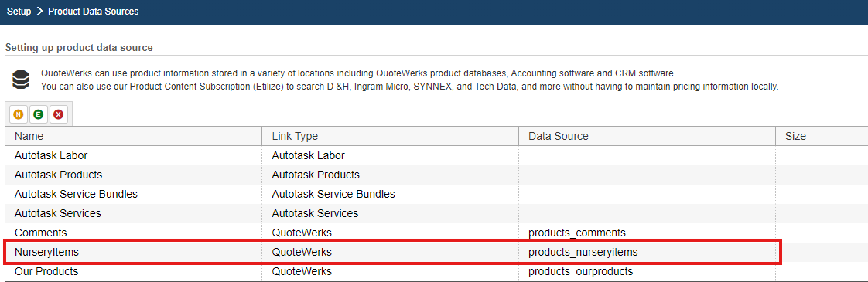
Task: Sort by the Name column header
Action: tap(133, 136)
